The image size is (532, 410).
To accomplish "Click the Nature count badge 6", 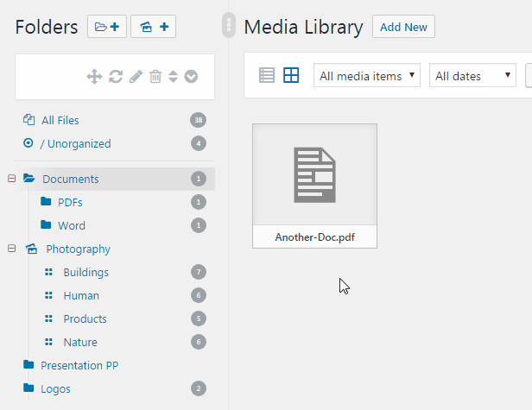I will 199,342.
